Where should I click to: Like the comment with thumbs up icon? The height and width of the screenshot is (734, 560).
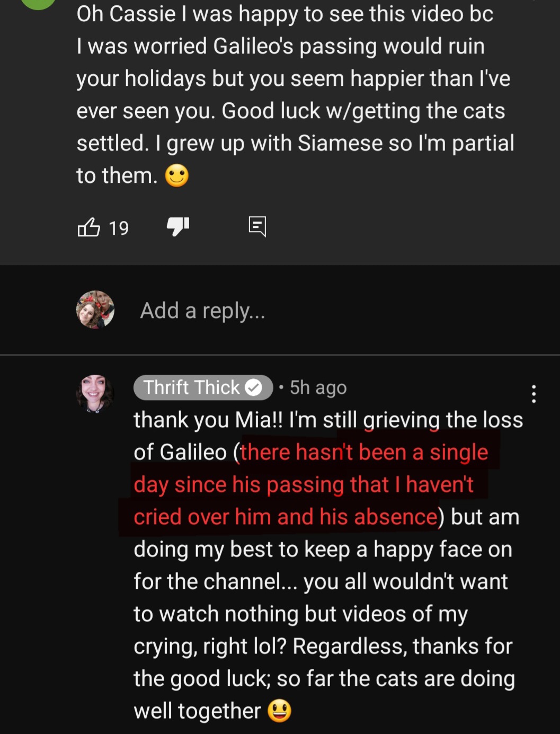pyautogui.click(x=88, y=227)
